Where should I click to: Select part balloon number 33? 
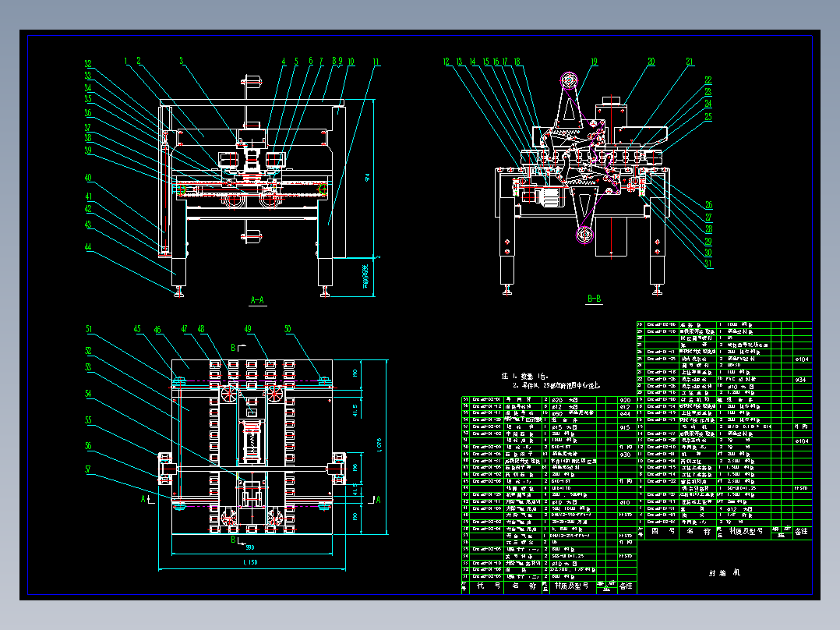pyautogui.click(x=88, y=76)
